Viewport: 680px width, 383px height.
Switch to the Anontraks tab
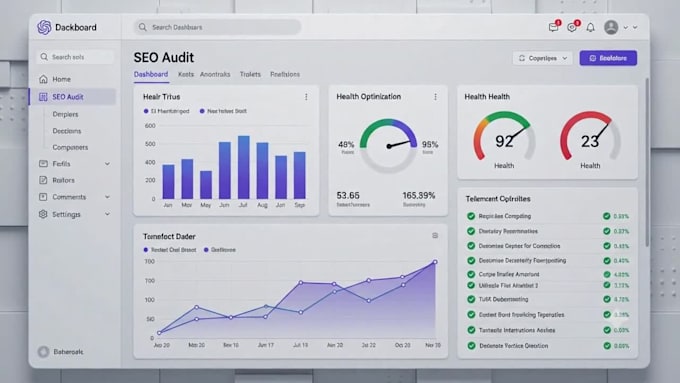(215, 75)
